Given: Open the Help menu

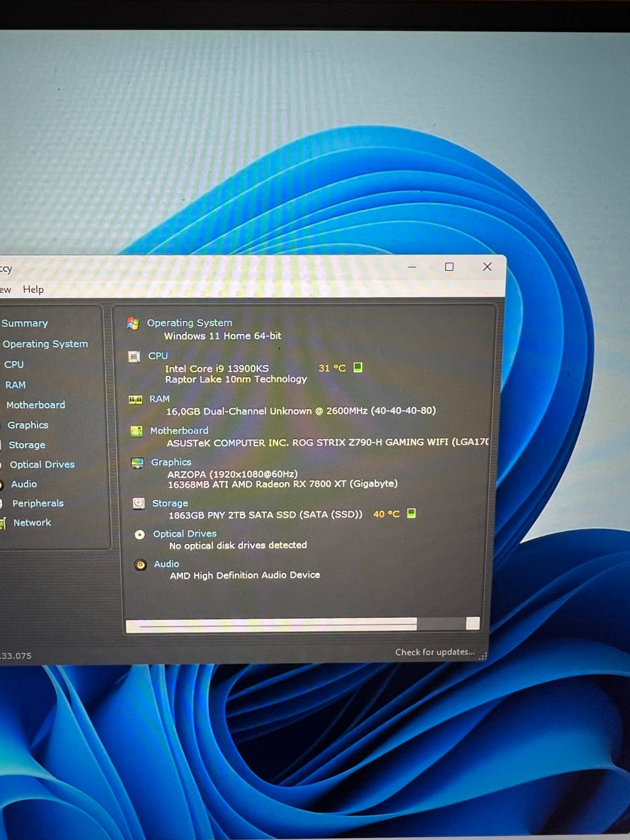Looking at the screenshot, I should [x=33, y=289].
